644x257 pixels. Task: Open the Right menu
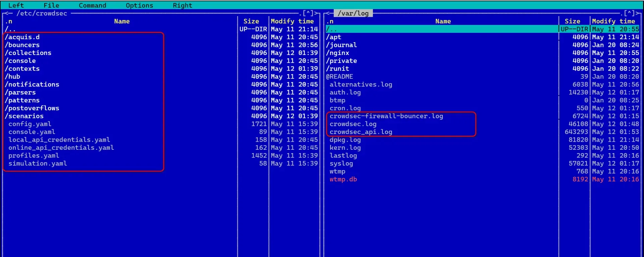point(183,5)
